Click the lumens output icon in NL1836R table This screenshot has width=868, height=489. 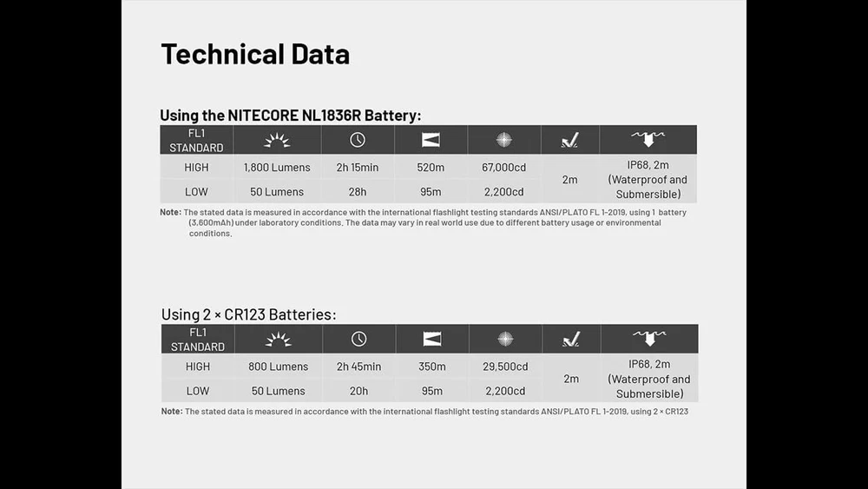click(277, 140)
